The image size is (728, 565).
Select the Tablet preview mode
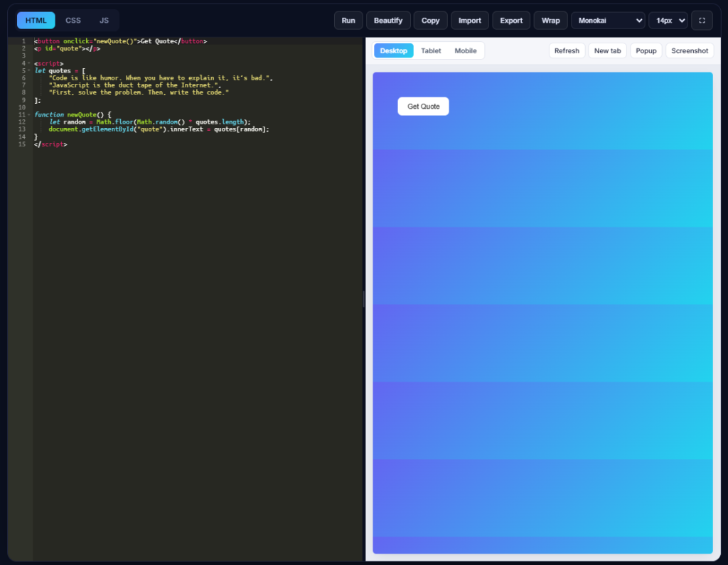click(431, 50)
